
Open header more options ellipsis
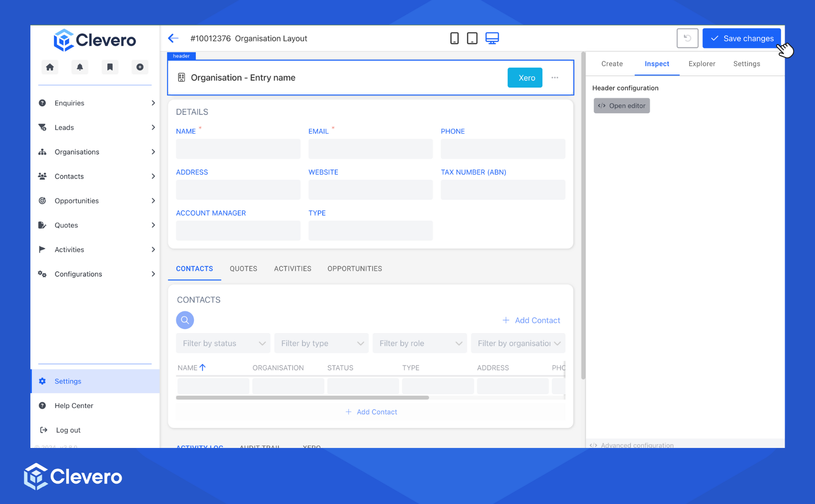click(x=555, y=77)
